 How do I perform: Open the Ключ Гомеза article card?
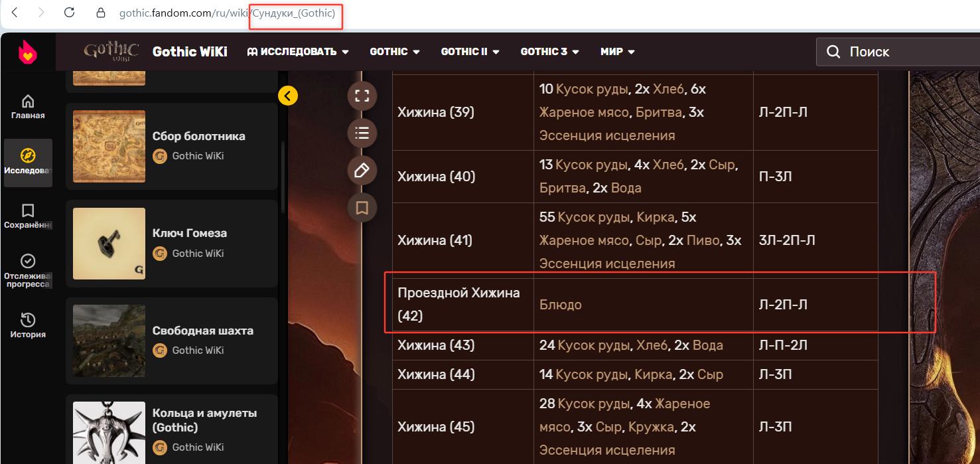click(x=172, y=244)
